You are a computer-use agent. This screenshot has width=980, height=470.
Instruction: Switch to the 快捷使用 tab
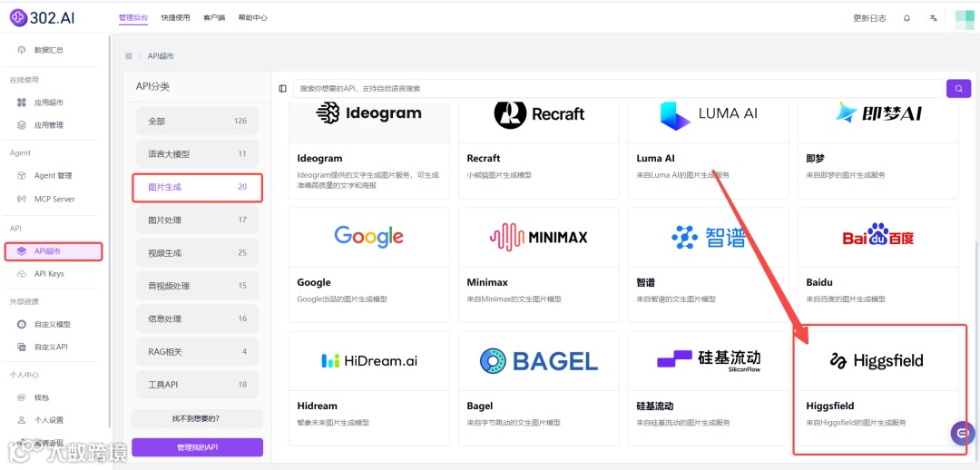click(176, 18)
